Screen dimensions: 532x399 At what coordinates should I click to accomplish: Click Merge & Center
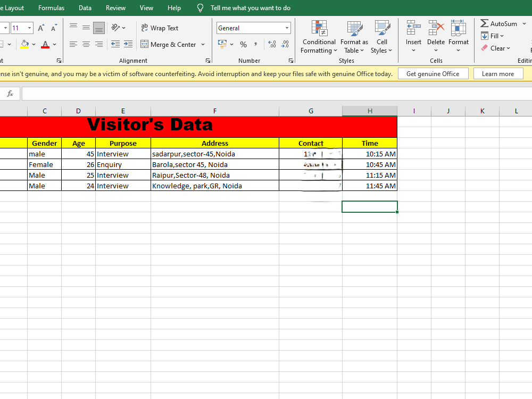(168, 45)
